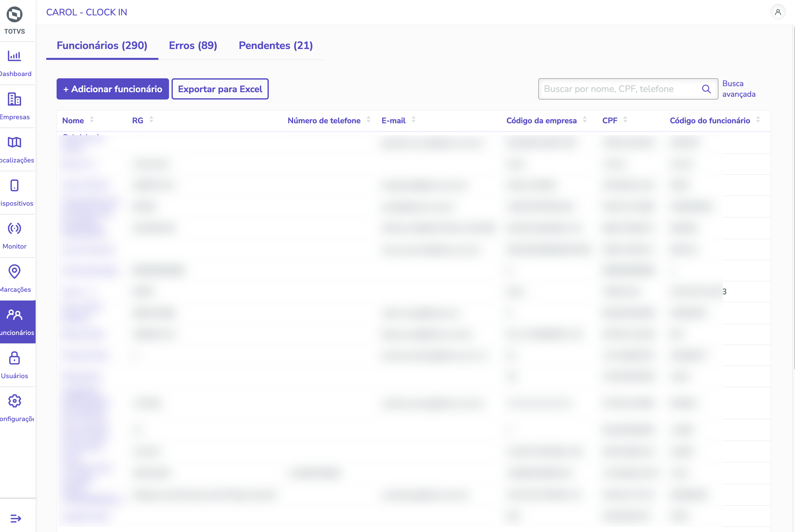The image size is (795, 532).
Task: Open the Dashboard chart icon
Action: [14, 56]
